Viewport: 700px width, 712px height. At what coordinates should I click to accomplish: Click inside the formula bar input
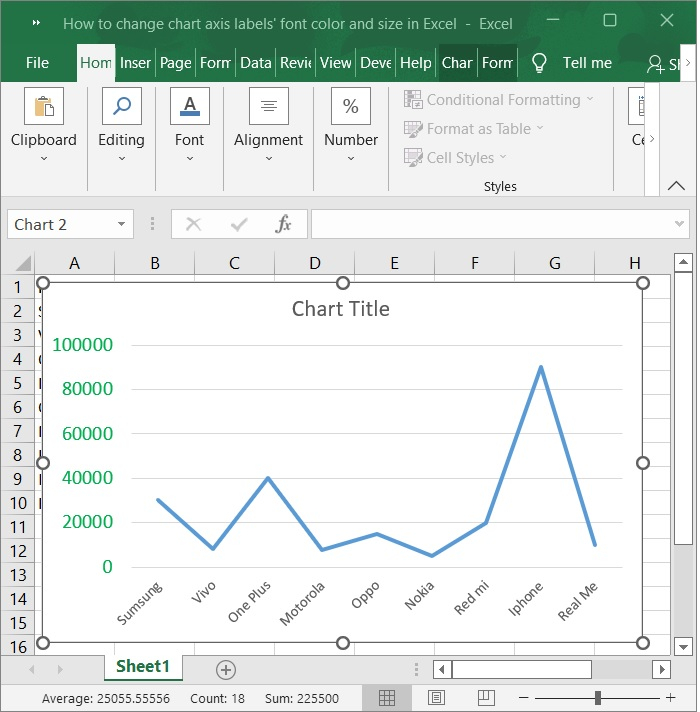[490, 225]
